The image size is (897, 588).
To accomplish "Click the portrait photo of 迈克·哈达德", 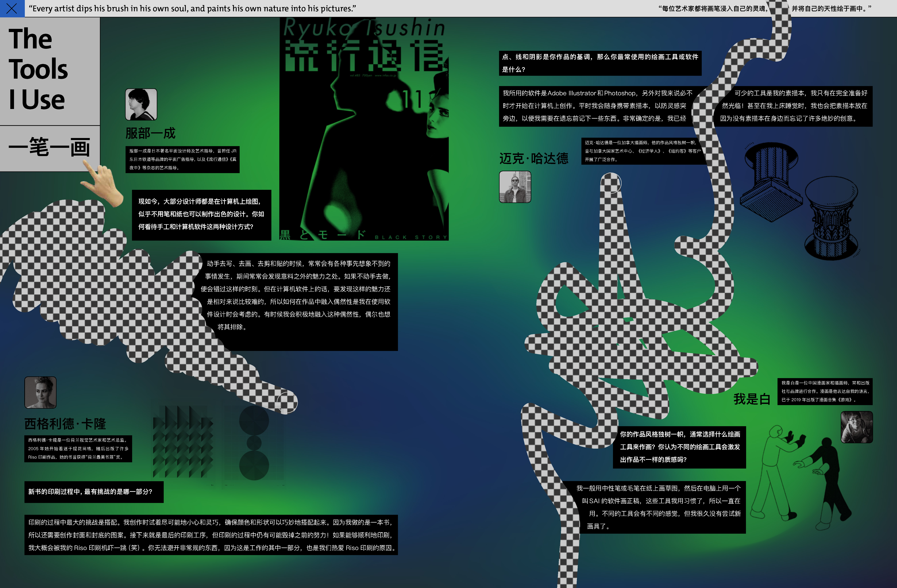I will click(x=515, y=187).
